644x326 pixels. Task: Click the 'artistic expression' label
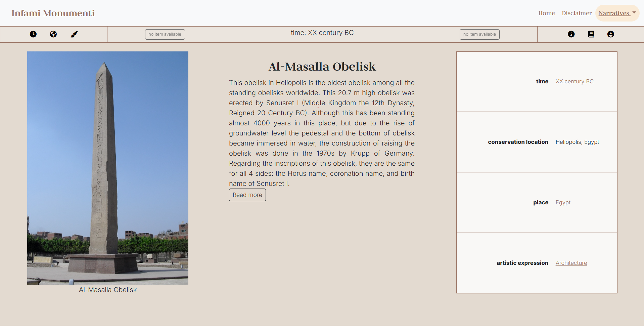coord(522,263)
